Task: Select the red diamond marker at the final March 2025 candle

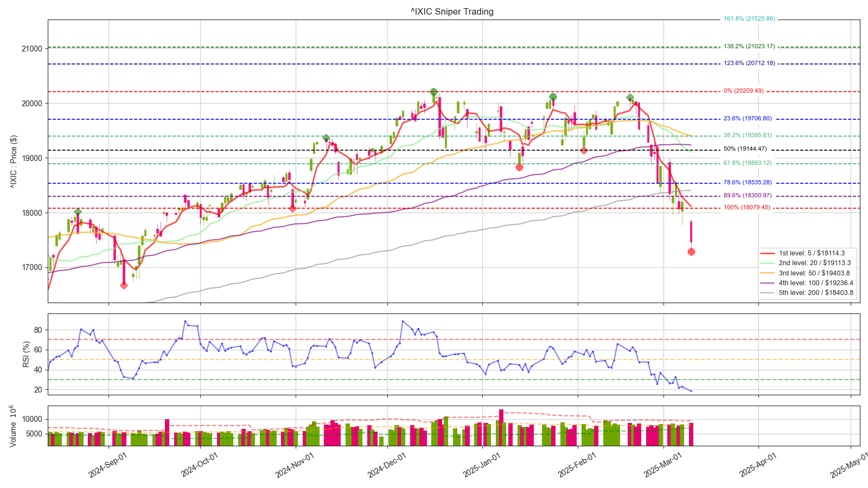Action: click(x=691, y=252)
